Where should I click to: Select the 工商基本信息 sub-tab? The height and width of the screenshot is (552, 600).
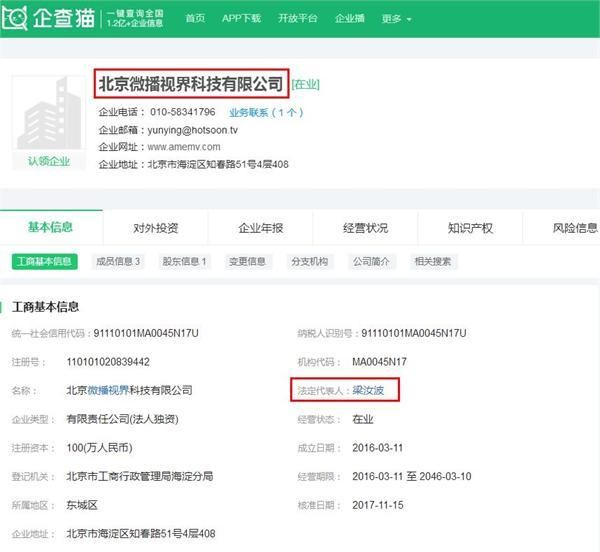pyautogui.click(x=45, y=262)
